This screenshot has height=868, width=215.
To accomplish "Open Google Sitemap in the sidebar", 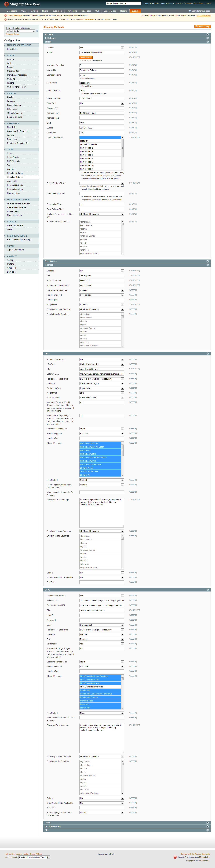I will tap(14, 105).
